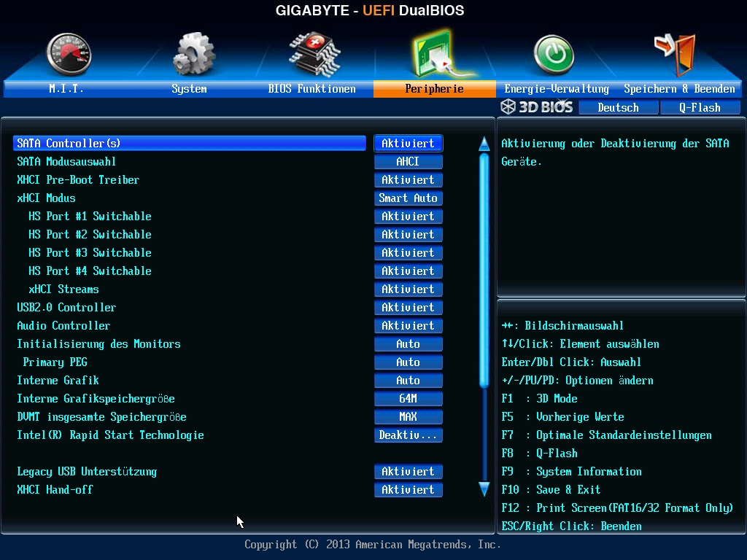Open the BIOS Funktionen tab
Screen dimensions: 747x560
311,88
